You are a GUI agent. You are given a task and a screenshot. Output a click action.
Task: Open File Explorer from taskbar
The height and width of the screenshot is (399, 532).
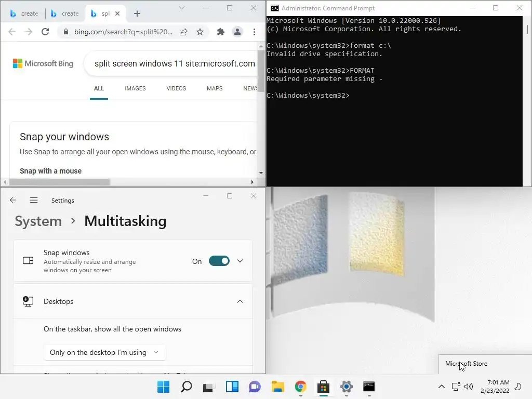click(278, 387)
